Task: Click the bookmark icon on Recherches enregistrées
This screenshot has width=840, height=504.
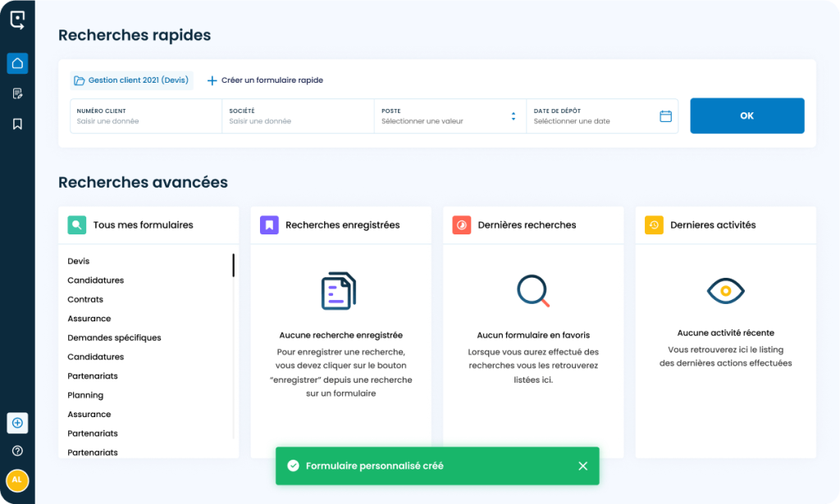Action: click(271, 225)
